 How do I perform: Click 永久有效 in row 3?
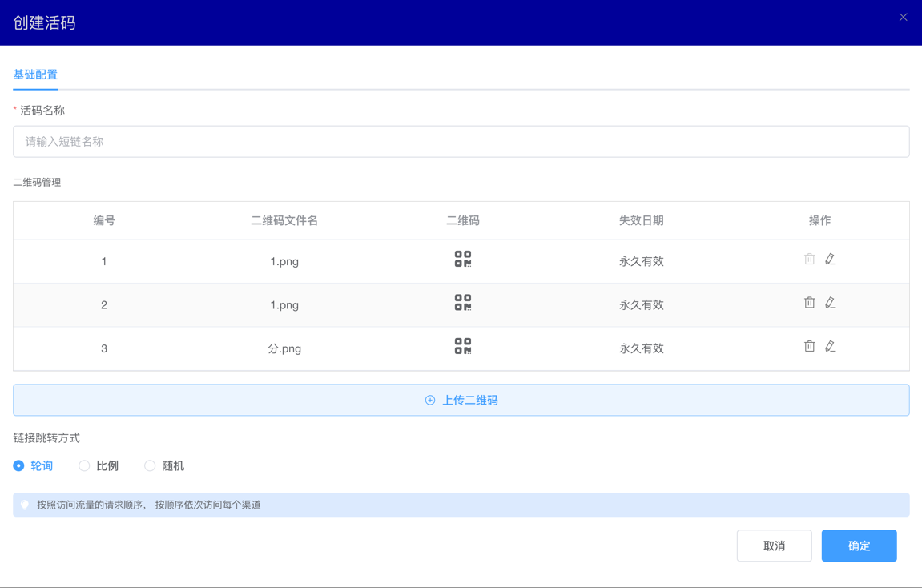pyautogui.click(x=642, y=348)
